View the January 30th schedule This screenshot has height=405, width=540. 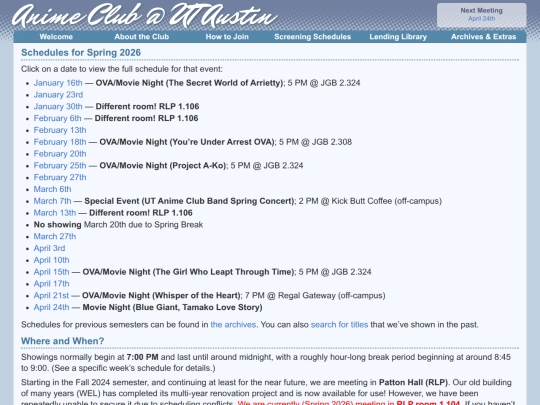tap(58, 106)
